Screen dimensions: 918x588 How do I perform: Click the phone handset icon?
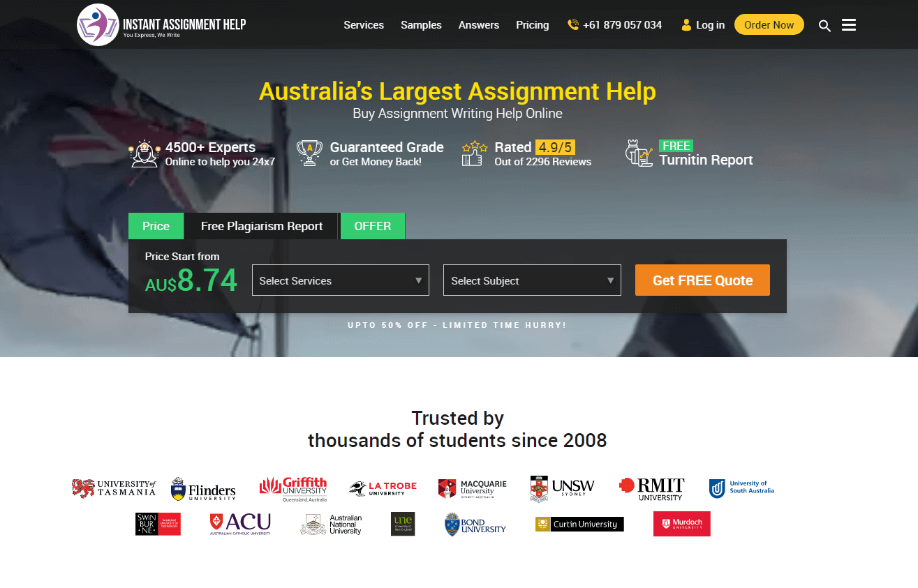[573, 25]
